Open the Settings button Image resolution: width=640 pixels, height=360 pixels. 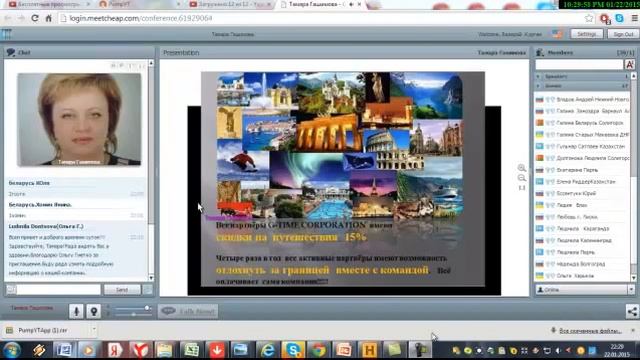(x=587, y=34)
